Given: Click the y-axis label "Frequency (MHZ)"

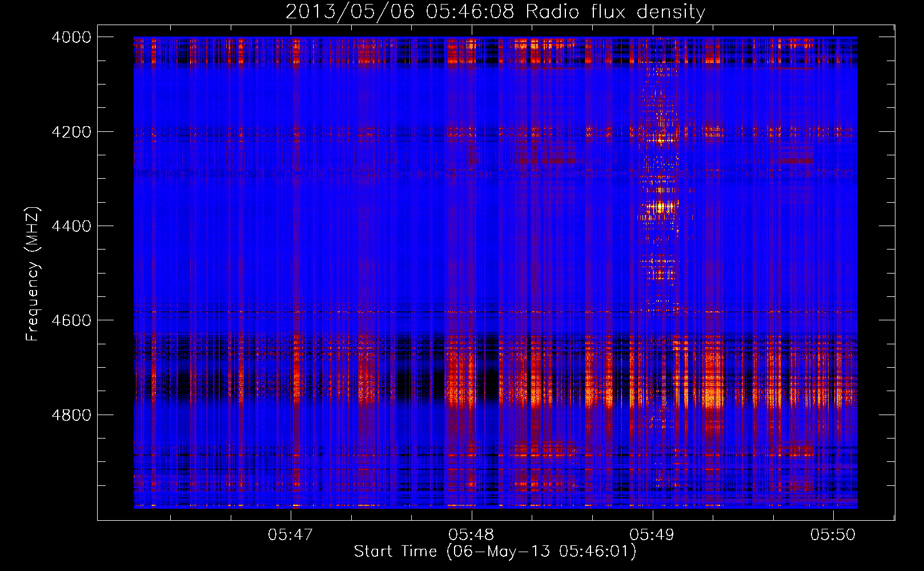Looking at the screenshot, I should tap(33, 274).
